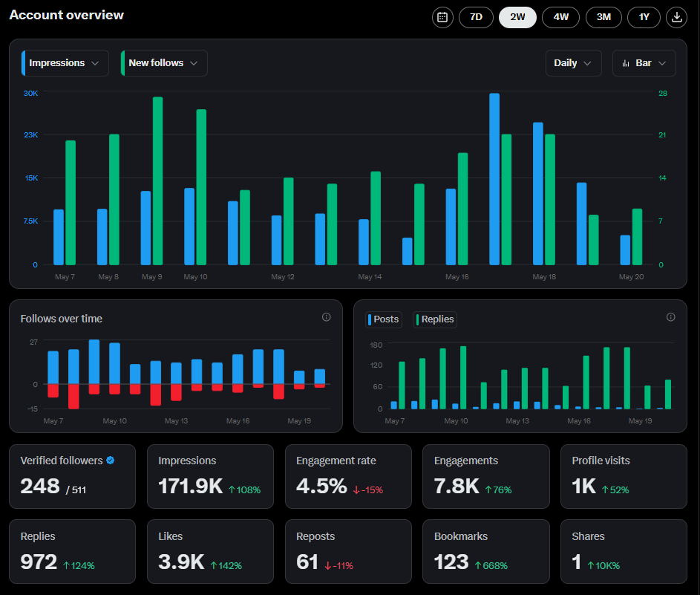Toggle the Replies series in chart
Image resolution: width=700 pixels, height=595 pixels.
435,319
